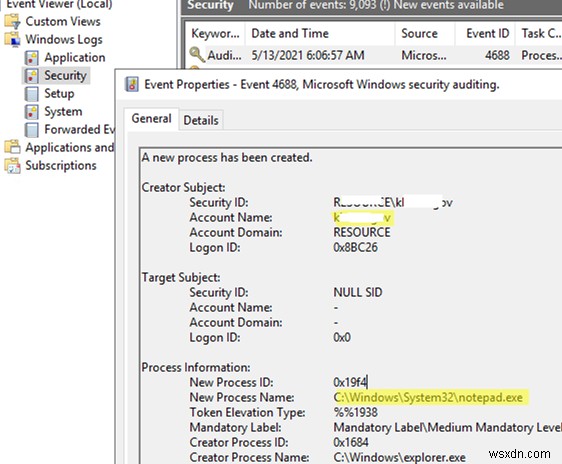Click the Setup tree item label
562x464 pixels.
59,94
